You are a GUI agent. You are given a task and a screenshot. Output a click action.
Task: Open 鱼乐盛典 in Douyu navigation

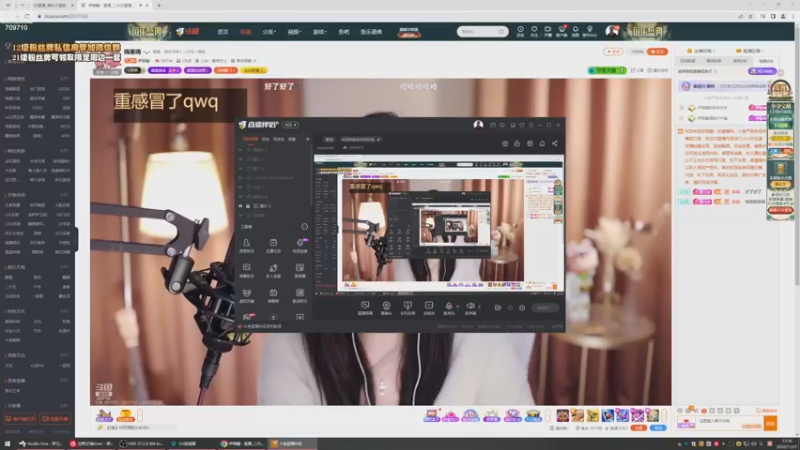tap(371, 32)
